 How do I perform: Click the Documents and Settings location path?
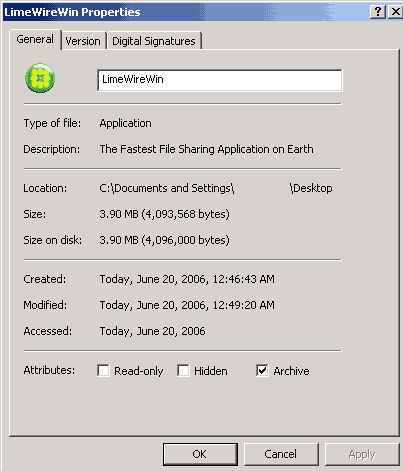(216, 188)
